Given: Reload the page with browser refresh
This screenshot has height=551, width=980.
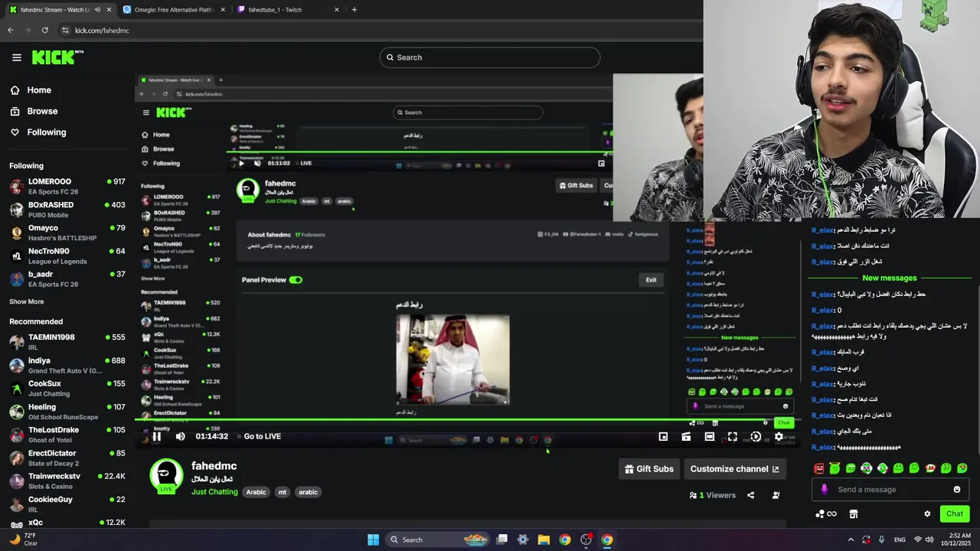Looking at the screenshot, I should (44, 31).
